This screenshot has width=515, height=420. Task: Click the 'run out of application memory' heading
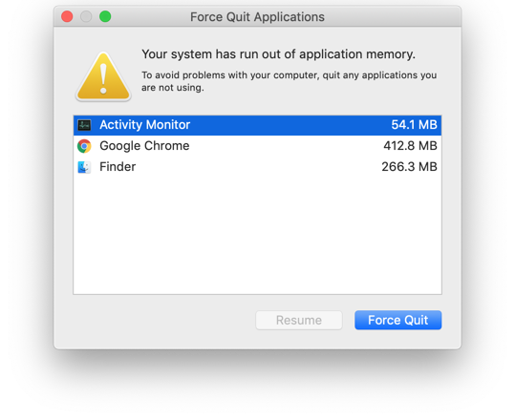tap(279, 54)
